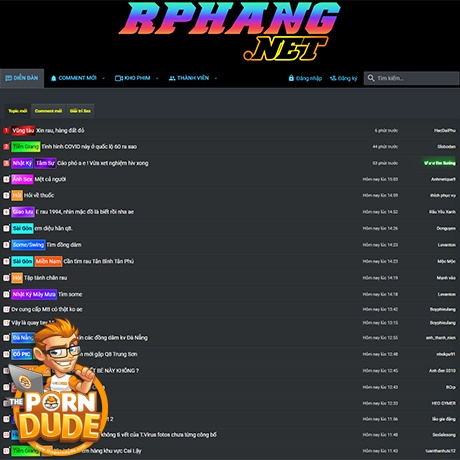The width and height of the screenshot is (460, 460).
Task: Click the Comment Mới menu label
Action: (77, 78)
